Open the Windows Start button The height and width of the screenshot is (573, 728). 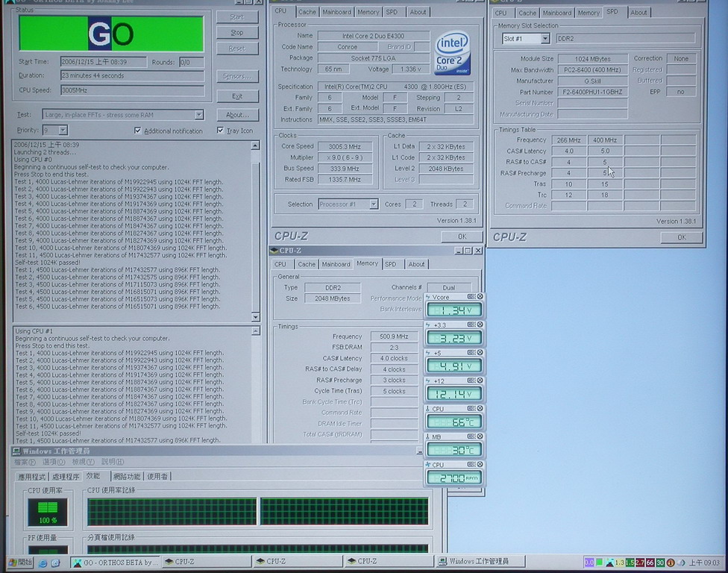(x=20, y=563)
